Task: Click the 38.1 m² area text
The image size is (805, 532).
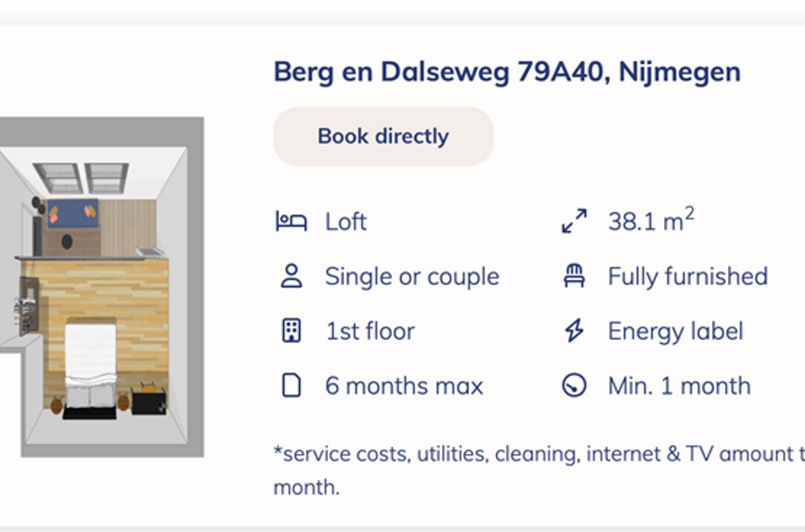Action: pyautogui.click(x=651, y=222)
